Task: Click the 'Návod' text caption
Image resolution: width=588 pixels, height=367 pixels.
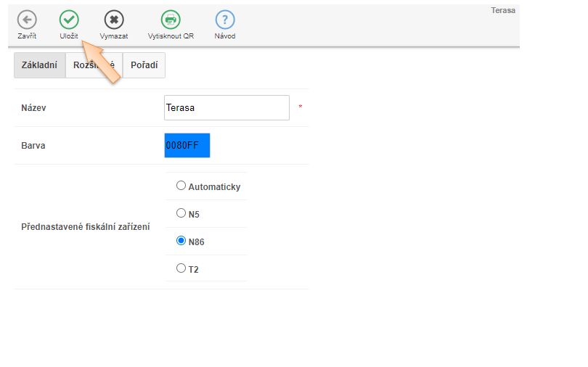Action: pyautogui.click(x=224, y=36)
